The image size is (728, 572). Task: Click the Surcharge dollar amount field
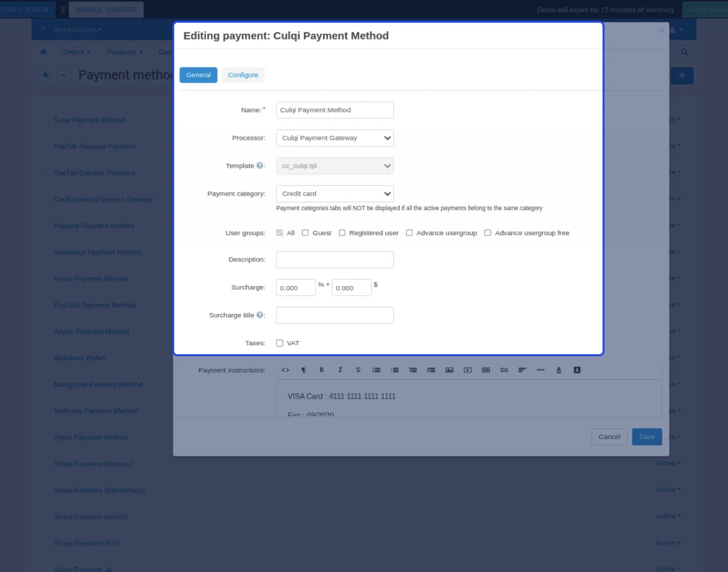[352, 287]
